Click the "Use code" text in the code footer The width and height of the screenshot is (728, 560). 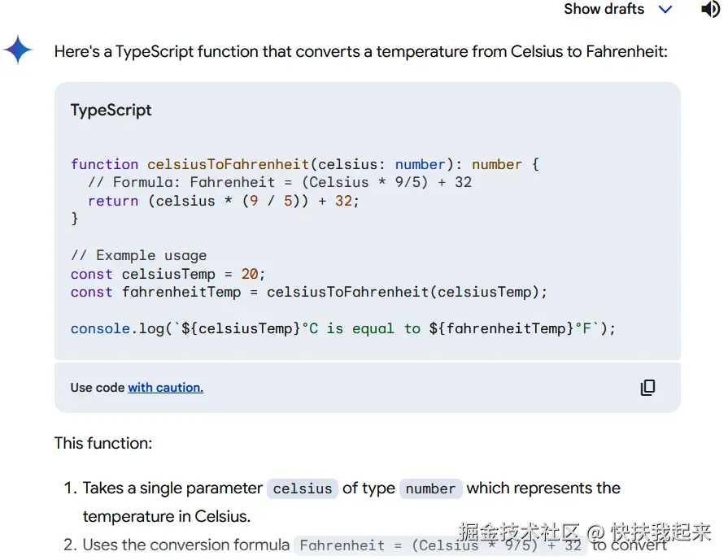[97, 388]
